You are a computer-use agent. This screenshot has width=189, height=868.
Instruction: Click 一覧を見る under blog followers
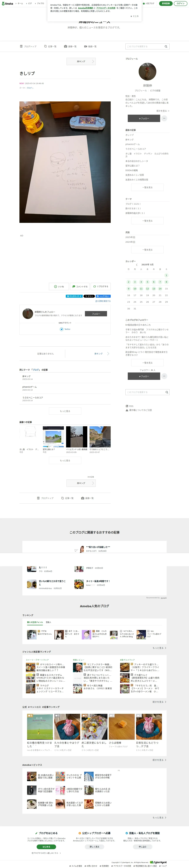coord(147,363)
